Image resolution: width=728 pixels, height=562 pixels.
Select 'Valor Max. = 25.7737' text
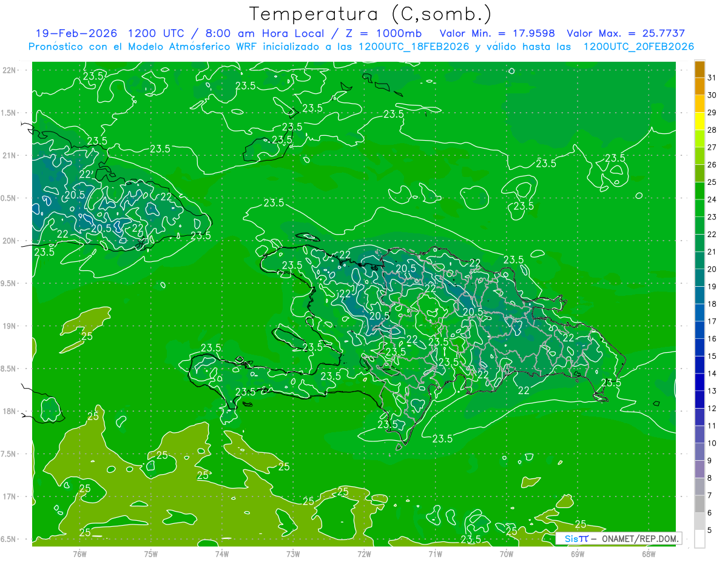pyautogui.click(x=626, y=34)
